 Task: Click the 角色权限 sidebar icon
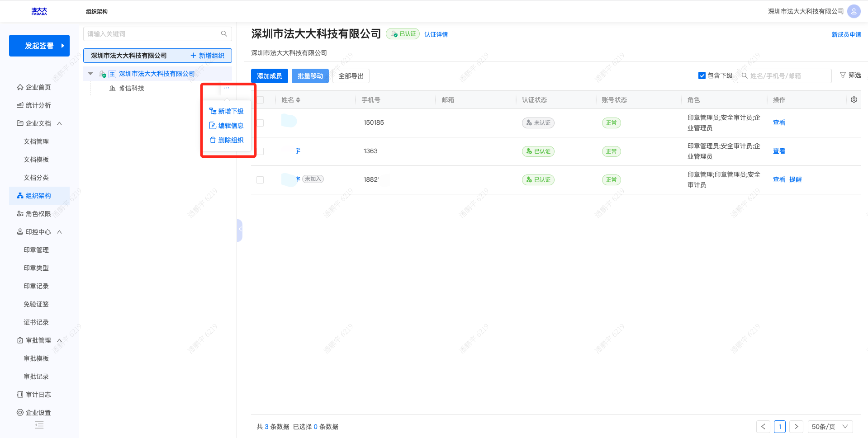(x=20, y=214)
